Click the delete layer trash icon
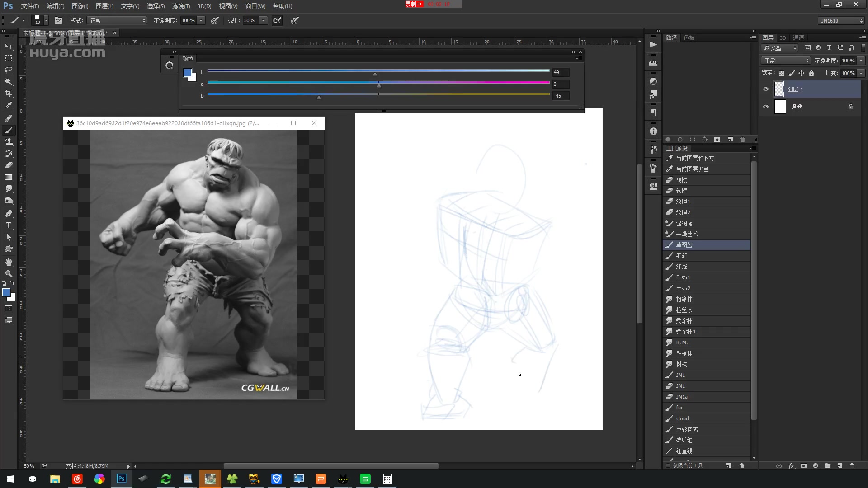The image size is (868, 488). (852, 465)
